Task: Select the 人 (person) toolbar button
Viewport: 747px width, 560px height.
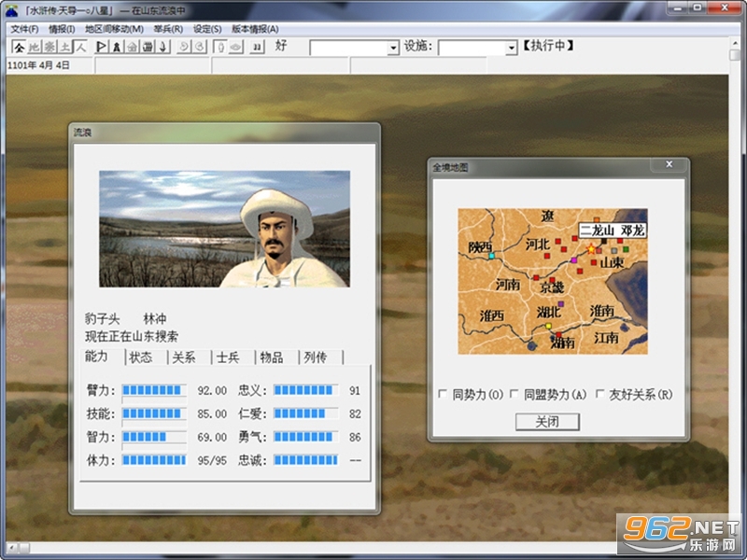Action: point(80,47)
